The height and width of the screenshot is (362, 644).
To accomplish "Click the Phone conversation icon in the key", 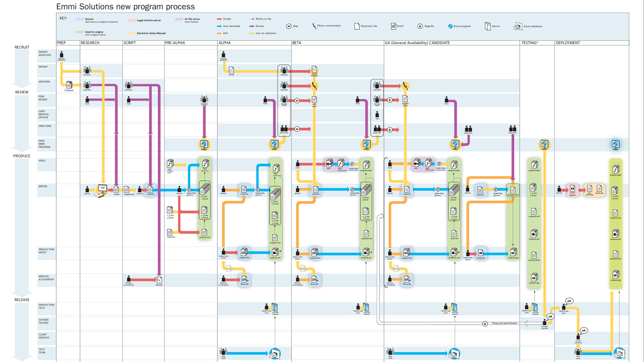I will pos(314,26).
